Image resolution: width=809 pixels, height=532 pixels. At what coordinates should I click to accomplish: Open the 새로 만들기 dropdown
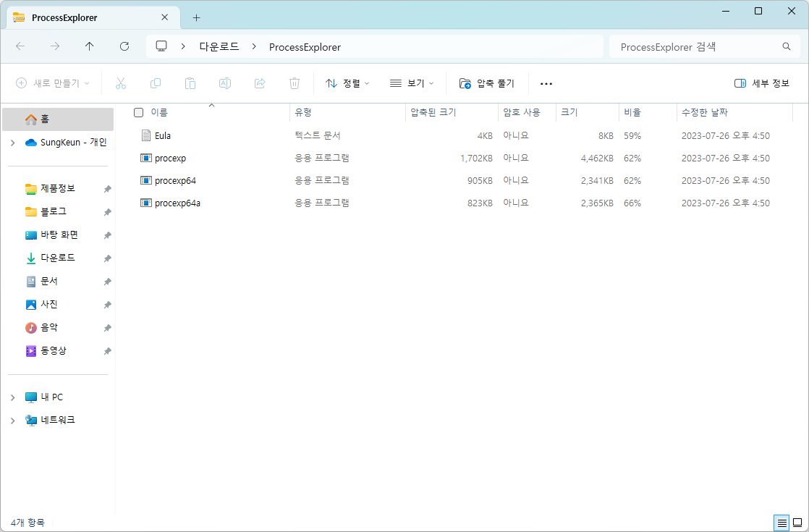pos(52,83)
